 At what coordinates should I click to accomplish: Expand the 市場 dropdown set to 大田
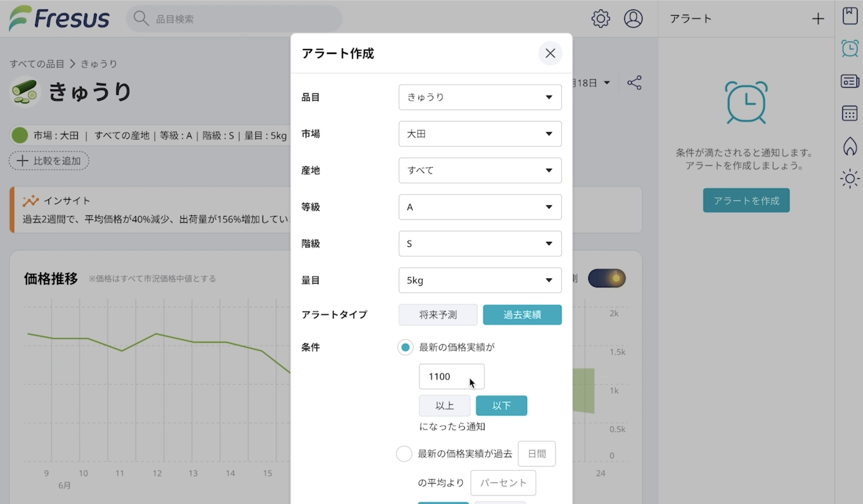tap(480, 134)
